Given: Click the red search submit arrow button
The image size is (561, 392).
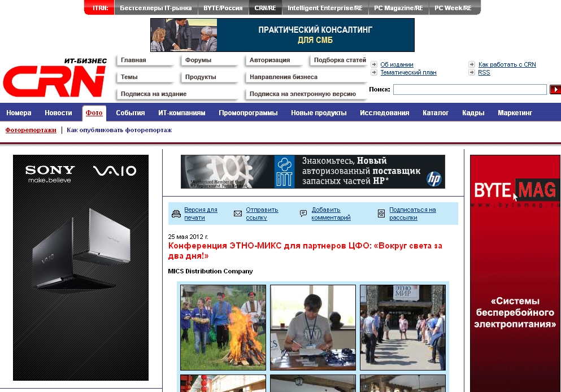Looking at the screenshot, I should pos(555,89).
